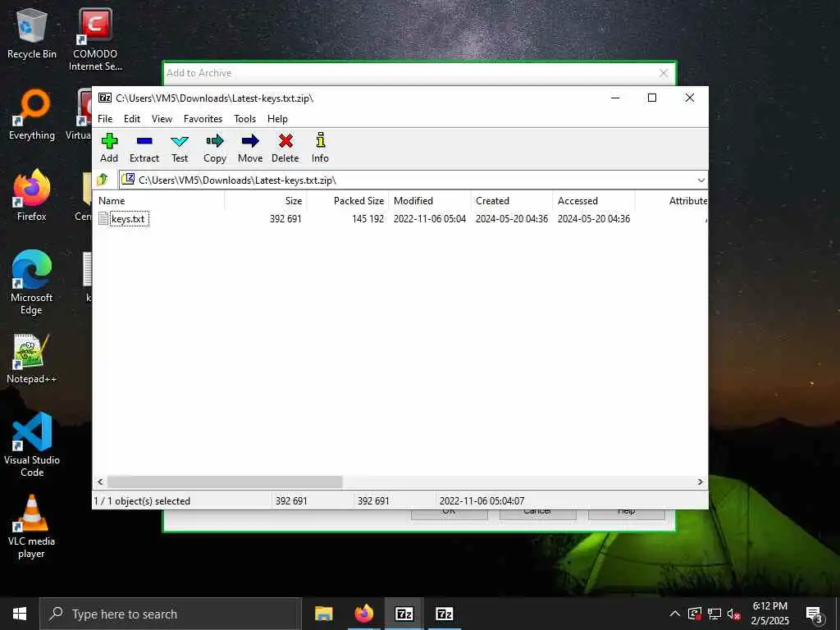Click the taskbar clock and date
The image size is (840, 630).
(769, 614)
